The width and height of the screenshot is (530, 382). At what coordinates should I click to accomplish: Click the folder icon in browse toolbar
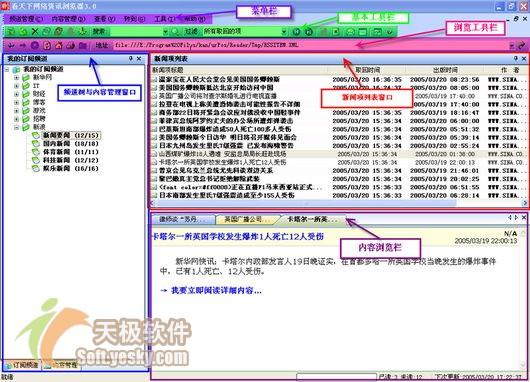(x=82, y=45)
